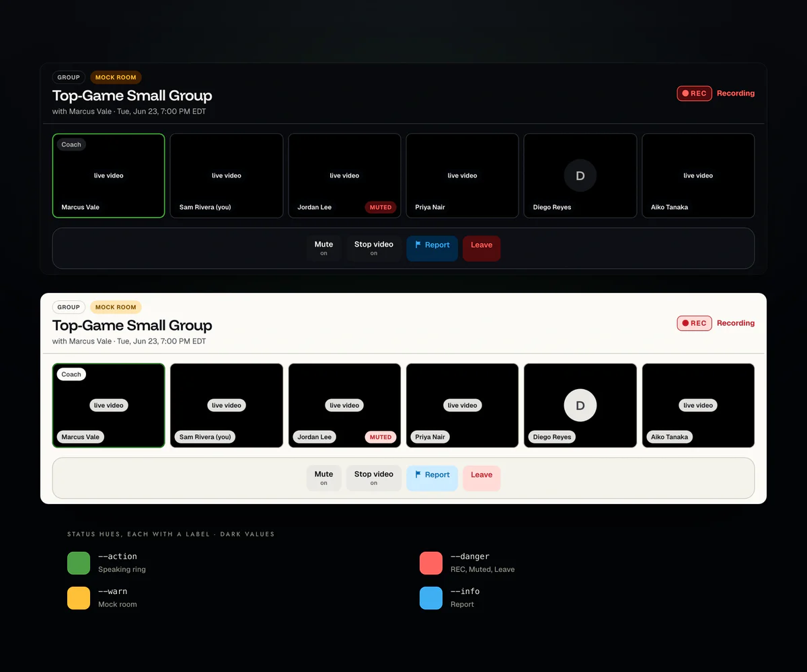This screenshot has width=807, height=672.
Task: Leave the call from the dark panel
Action: [x=482, y=248]
